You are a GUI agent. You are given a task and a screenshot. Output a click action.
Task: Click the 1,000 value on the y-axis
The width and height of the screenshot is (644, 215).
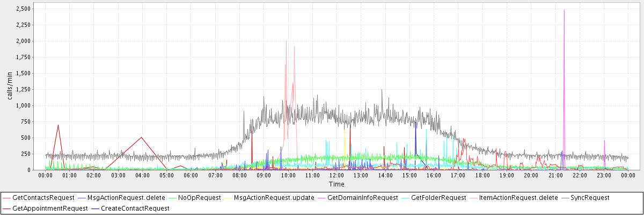click(x=24, y=105)
